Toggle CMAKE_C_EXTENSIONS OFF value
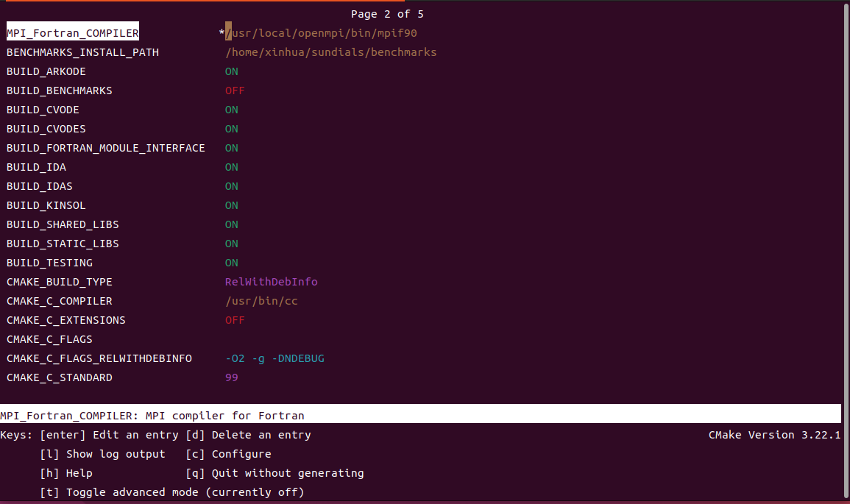The height and width of the screenshot is (504, 850). pyautogui.click(x=235, y=320)
